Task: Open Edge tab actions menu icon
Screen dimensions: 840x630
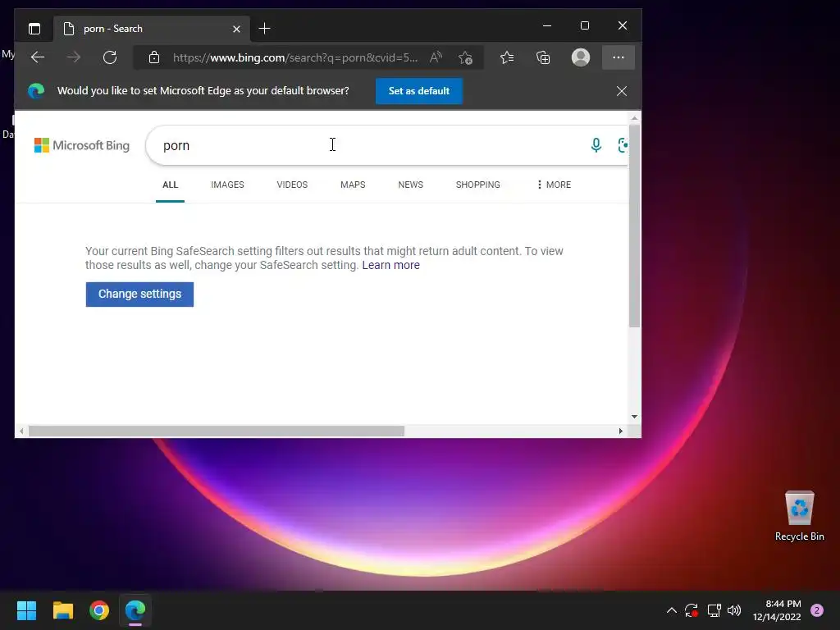Action: 34,29
